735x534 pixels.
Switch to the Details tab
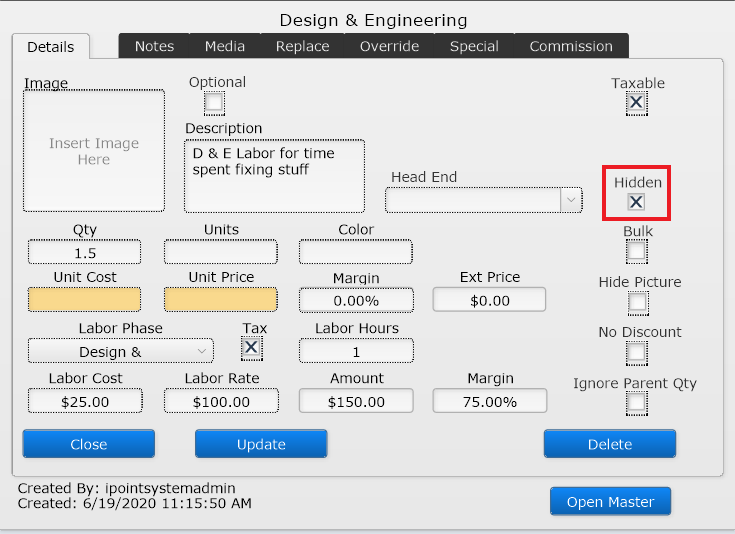[51, 46]
